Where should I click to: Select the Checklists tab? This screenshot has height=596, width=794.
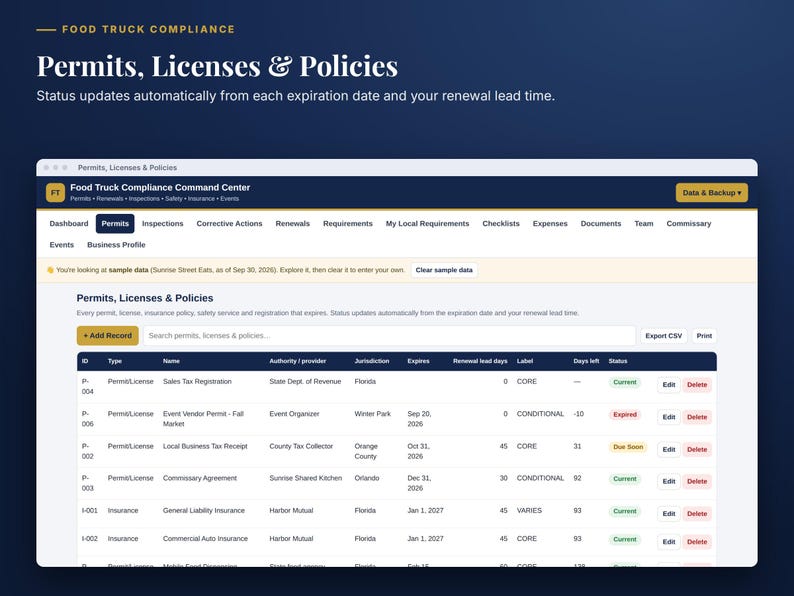501,223
